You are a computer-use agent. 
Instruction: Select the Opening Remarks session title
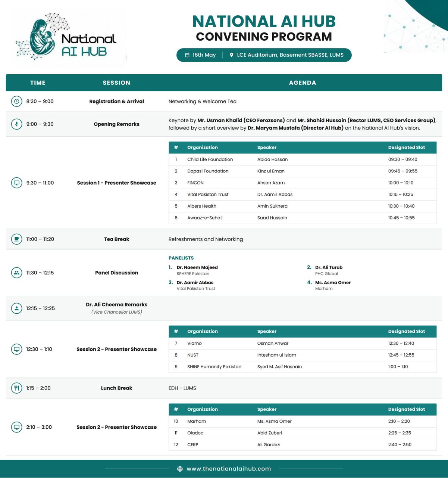click(117, 124)
